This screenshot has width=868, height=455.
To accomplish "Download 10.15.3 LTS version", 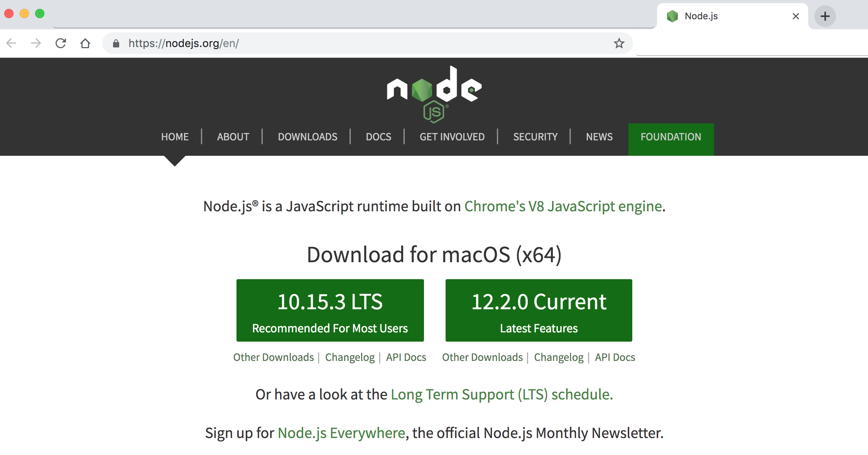I will (330, 310).
